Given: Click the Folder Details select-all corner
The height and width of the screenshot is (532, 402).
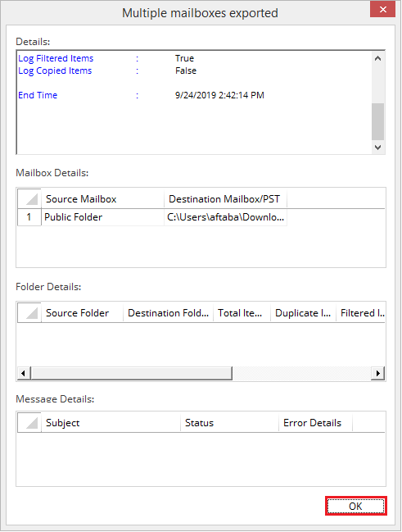Looking at the screenshot, I should click(29, 313).
